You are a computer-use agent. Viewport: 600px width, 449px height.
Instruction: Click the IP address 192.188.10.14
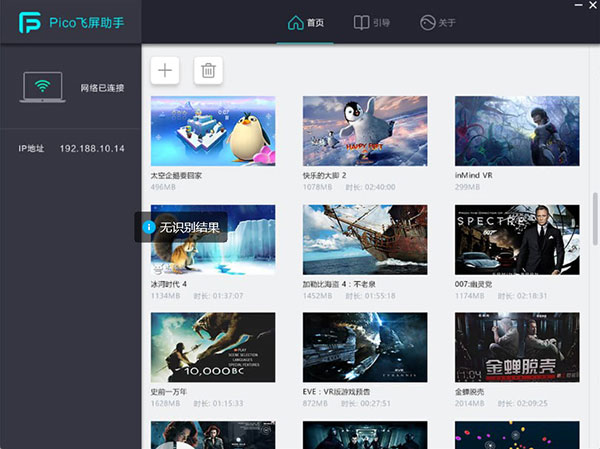[92, 149]
